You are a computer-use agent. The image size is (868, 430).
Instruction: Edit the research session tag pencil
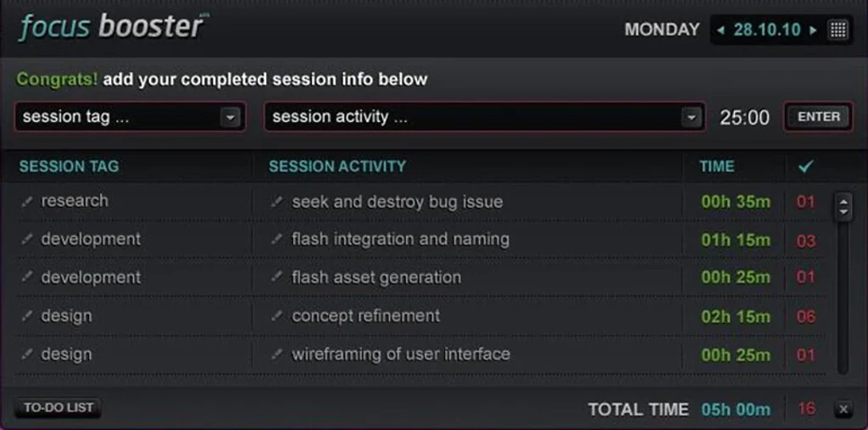point(26,202)
